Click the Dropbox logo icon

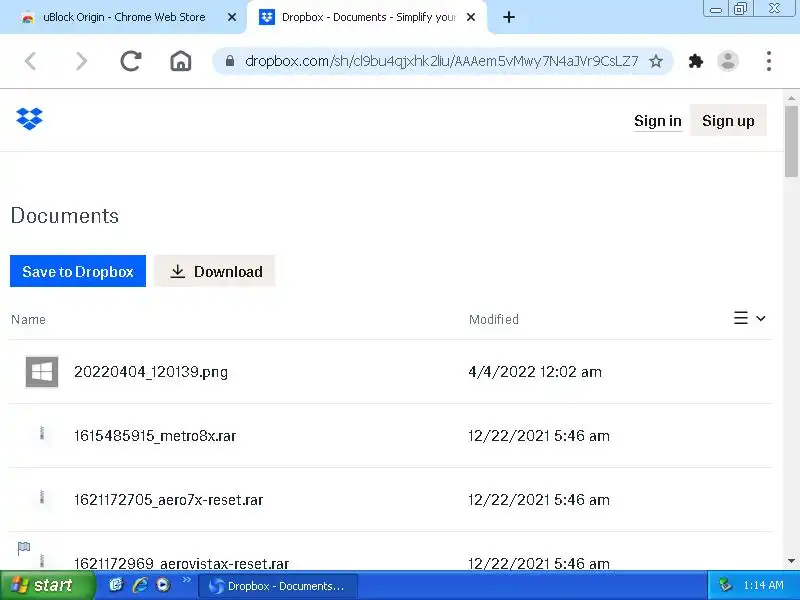pos(30,119)
